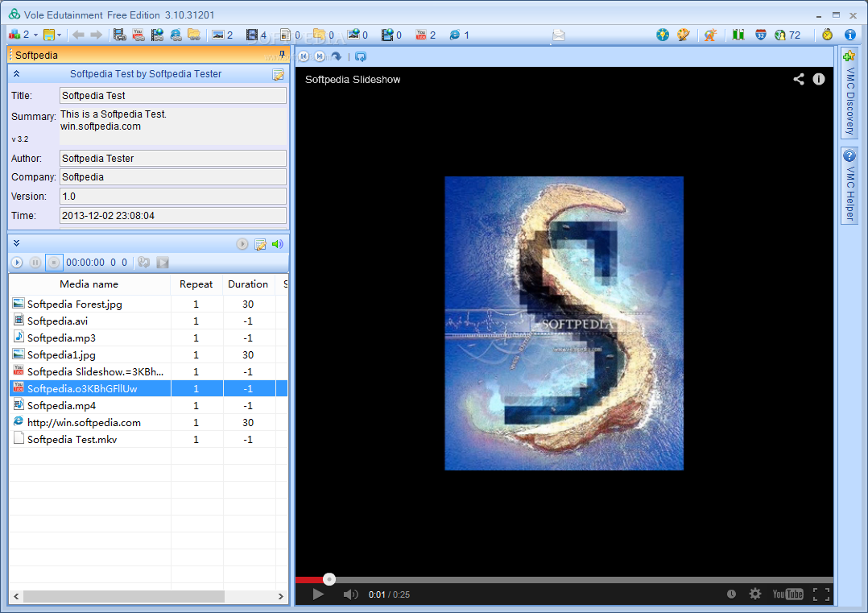Toggle the repeat once loop icon
This screenshot has height=613, width=868.
tap(144, 263)
